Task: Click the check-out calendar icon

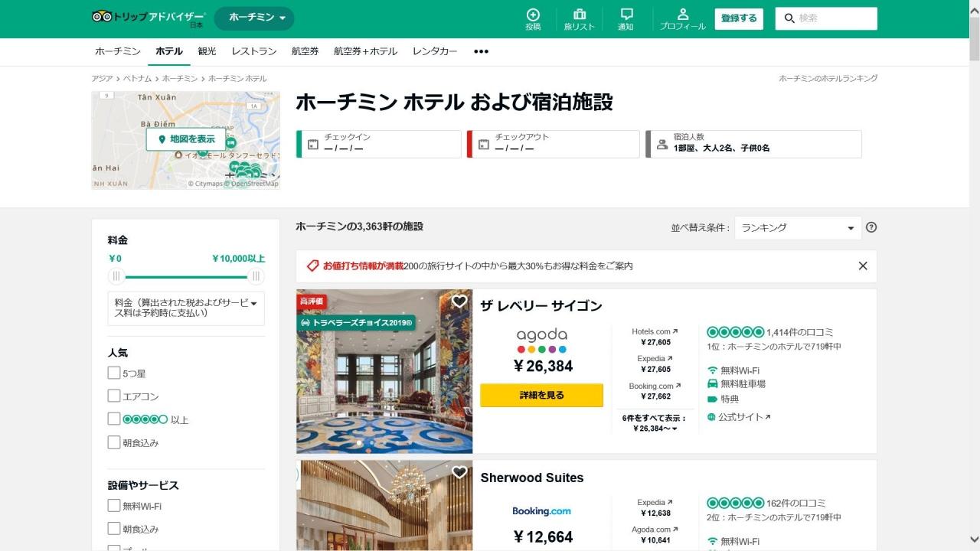Action: point(483,144)
